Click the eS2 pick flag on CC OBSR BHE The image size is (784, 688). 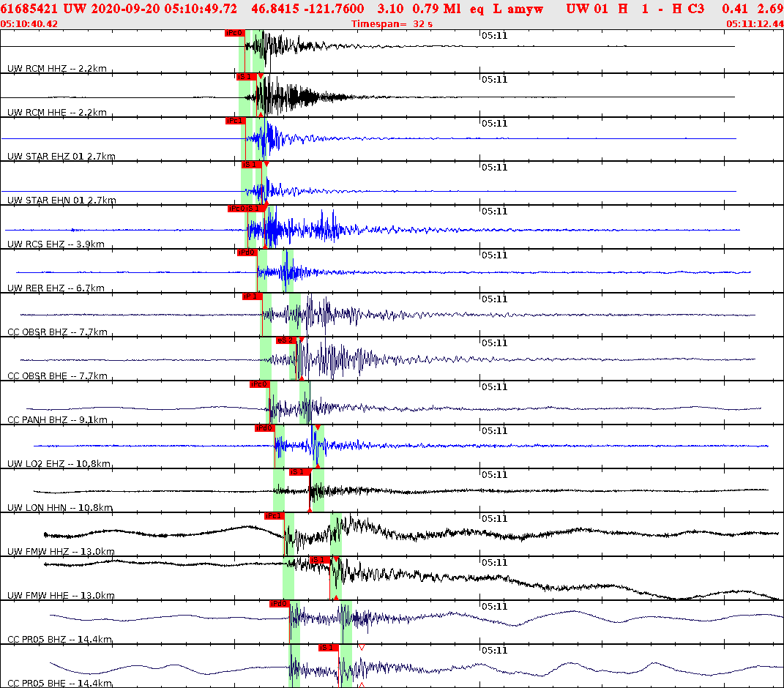tap(285, 340)
